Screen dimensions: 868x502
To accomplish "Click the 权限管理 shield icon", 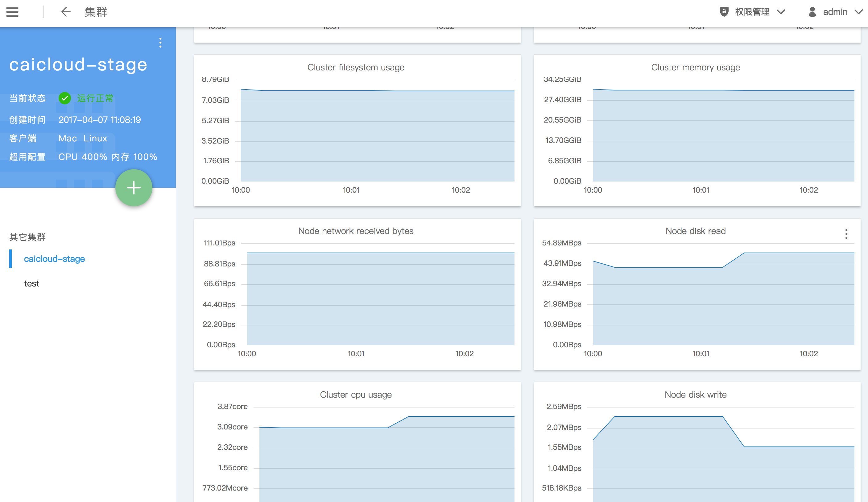I will point(724,12).
